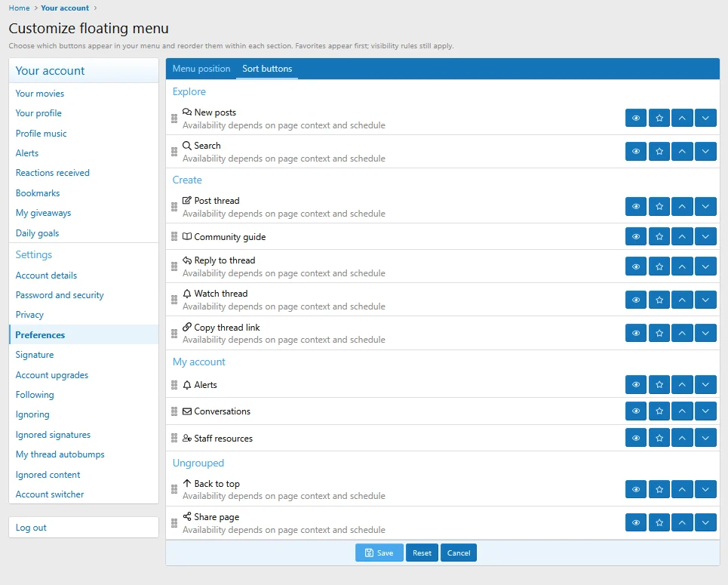Click the drag handle beside Reply to thread

click(174, 266)
